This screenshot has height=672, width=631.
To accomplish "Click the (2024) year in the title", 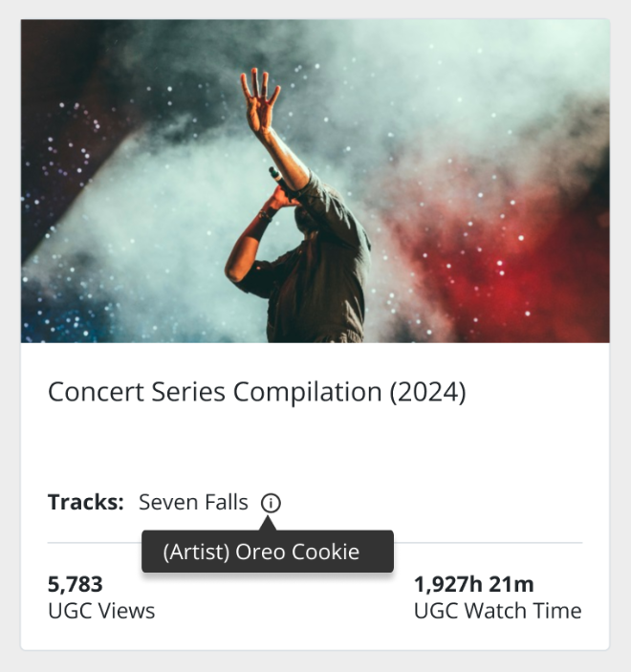I will 427,393.
